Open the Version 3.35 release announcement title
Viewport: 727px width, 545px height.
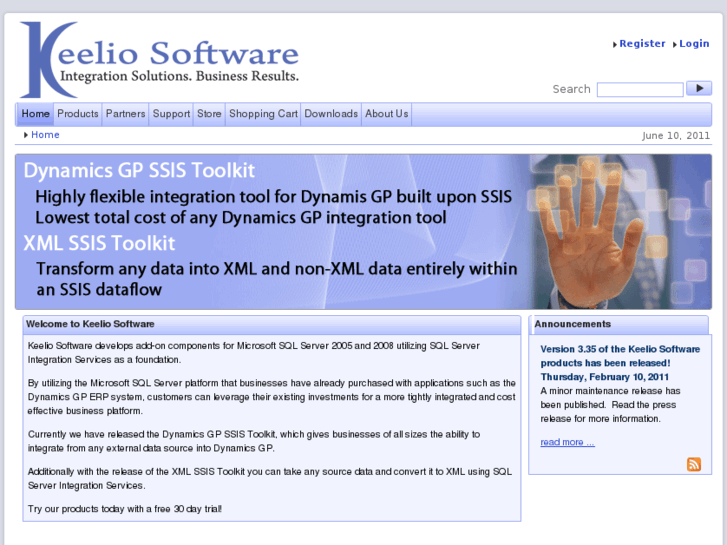pyautogui.click(x=620, y=356)
